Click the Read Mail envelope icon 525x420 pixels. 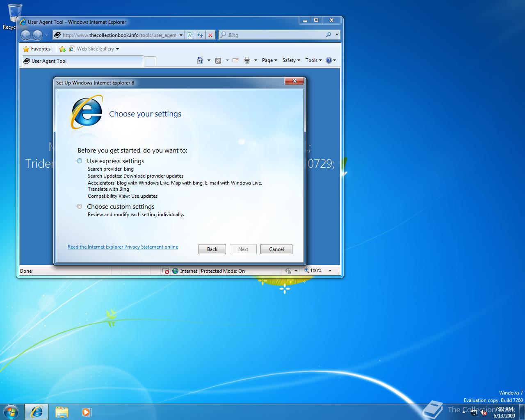(x=235, y=60)
